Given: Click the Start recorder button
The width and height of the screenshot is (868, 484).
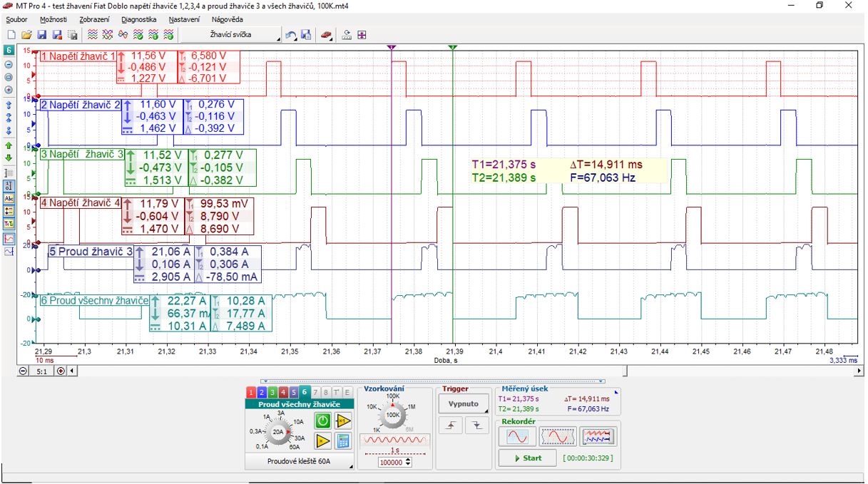Looking at the screenshot, I should coord(528,458).
